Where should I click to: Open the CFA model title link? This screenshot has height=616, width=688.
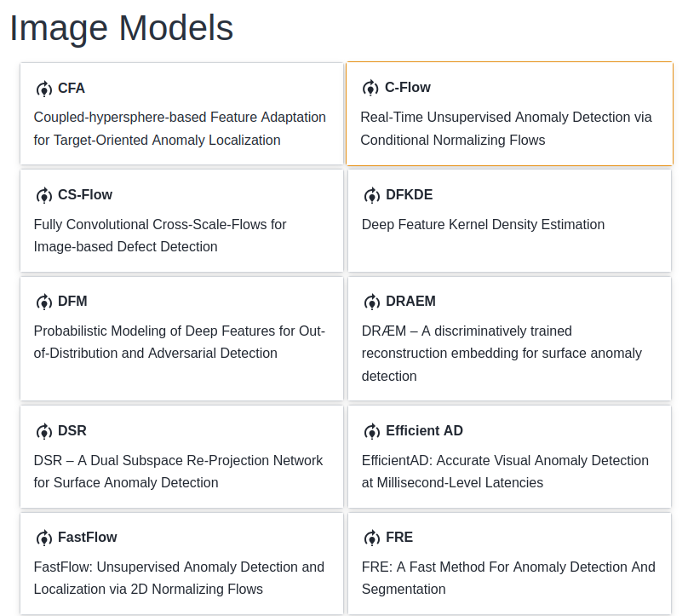[72, 89]
